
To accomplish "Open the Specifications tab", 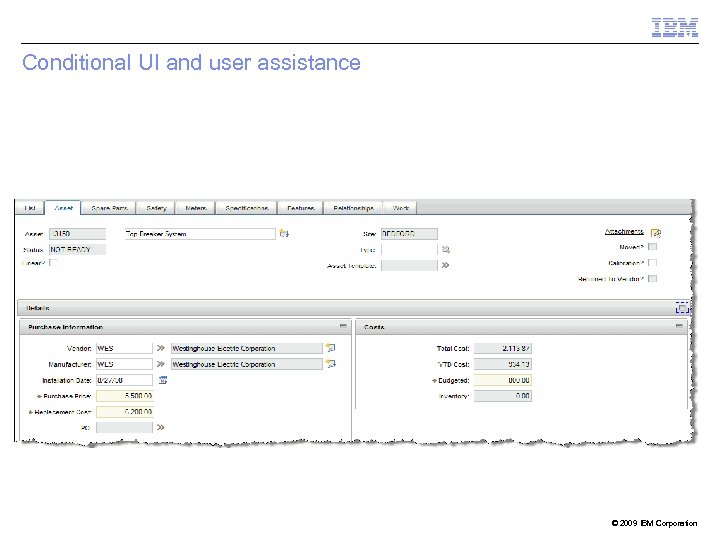I will coord(247,208).
